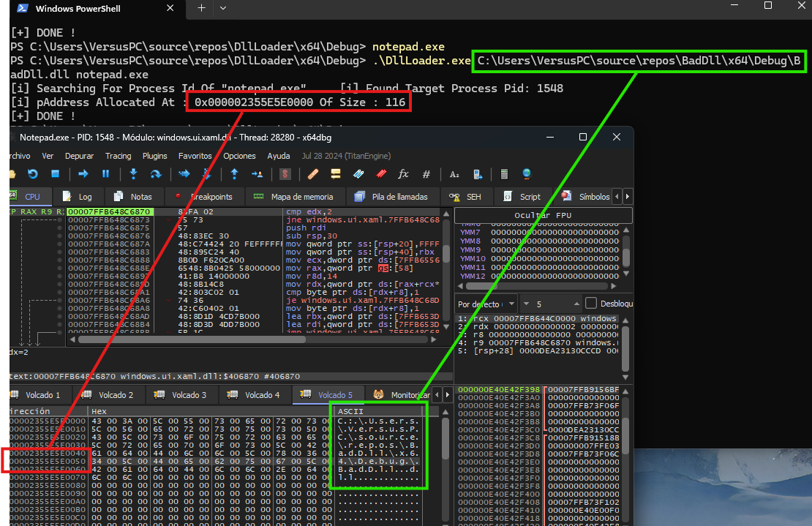Increase the argument count stepper value
Image resolution: width=812 pixels, height=526 pixels.
(576, 304)
